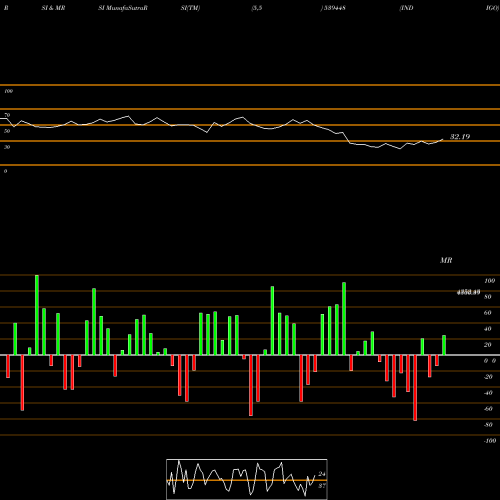Click the last green MR bar
The height and width of the screenshot is (500, 500).
point(444,345)
